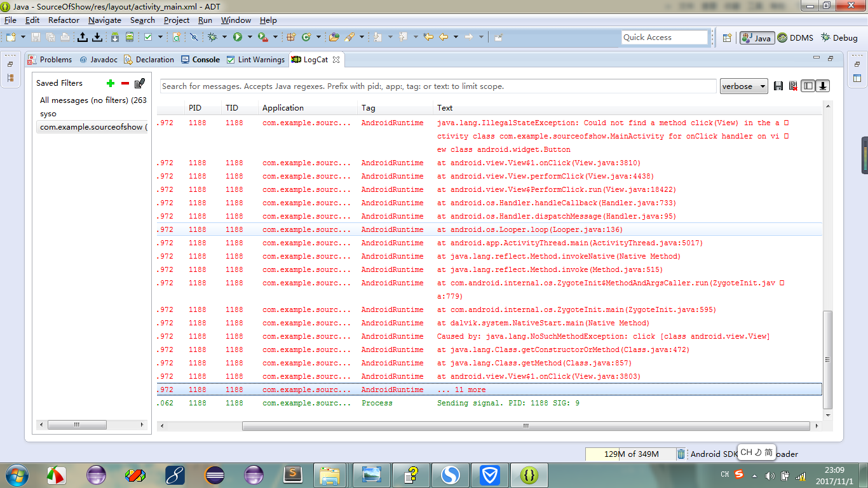Click the New file wizard icon
The width and height of the screenshot is (868, 488).
pyautogui.click(x=11, y=37)
